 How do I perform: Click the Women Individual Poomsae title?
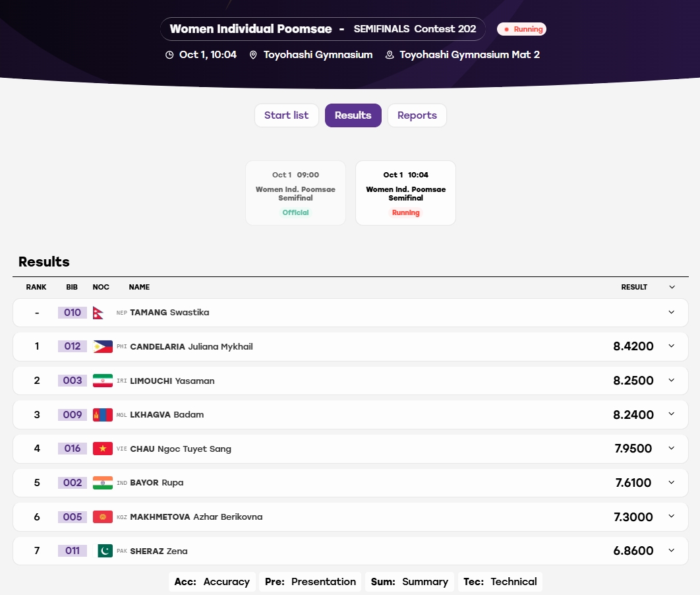251,29
